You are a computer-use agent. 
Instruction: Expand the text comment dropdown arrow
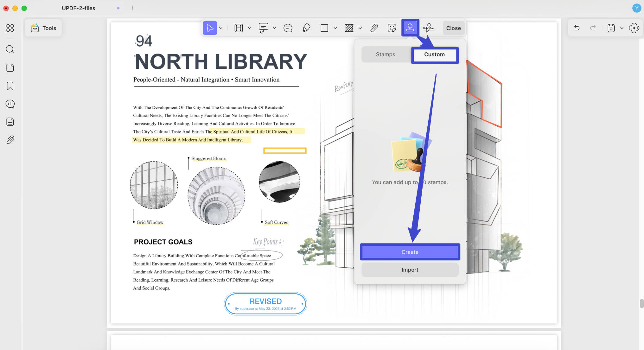274,28
